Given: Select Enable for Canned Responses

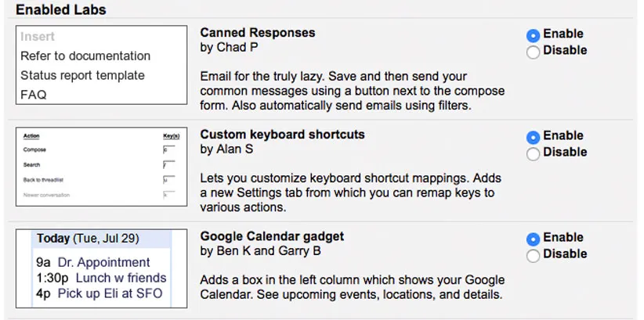Looking at the screenshot, I should 534,35.
